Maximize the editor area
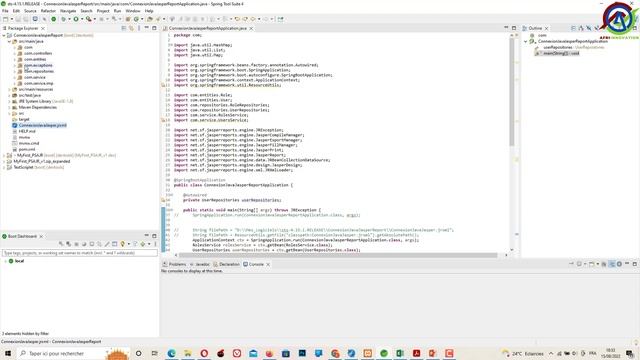 pyautogui.click(x=514, y=28)
